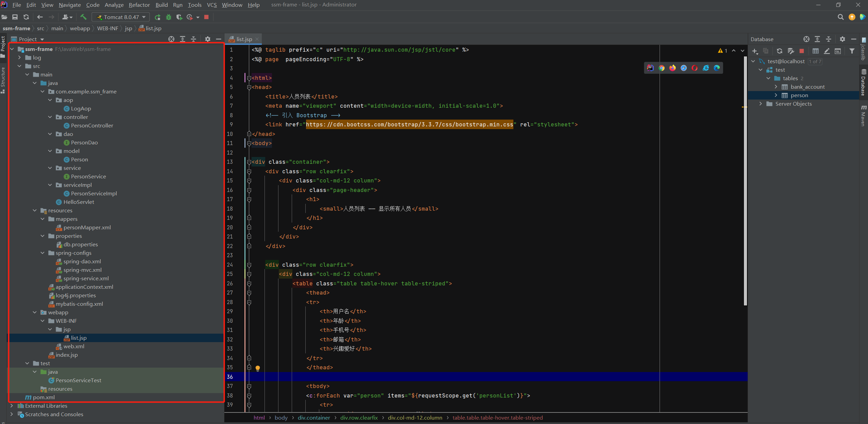Expand Server Objects in Database panel
The height and width of the screenshot is (424, 868).
[x=760, y=104]
